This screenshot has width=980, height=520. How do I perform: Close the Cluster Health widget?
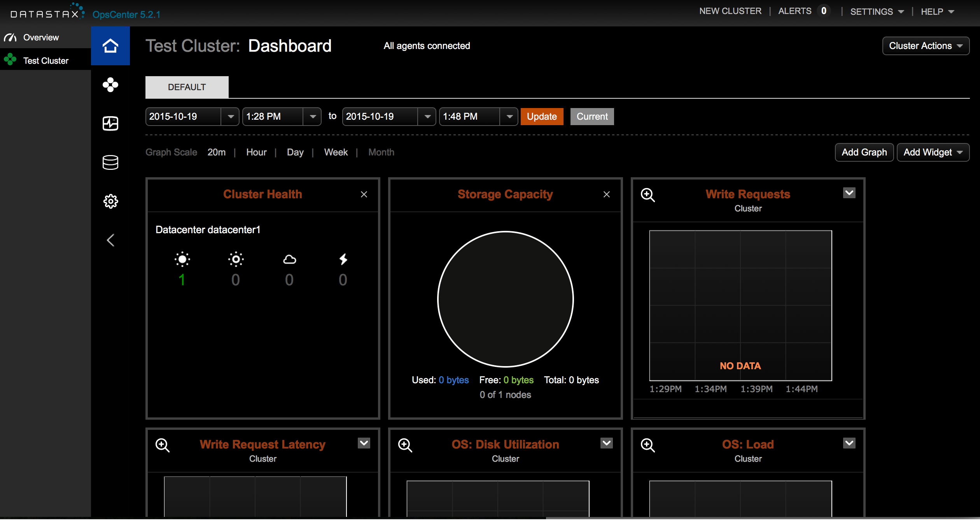coord(364,194)
